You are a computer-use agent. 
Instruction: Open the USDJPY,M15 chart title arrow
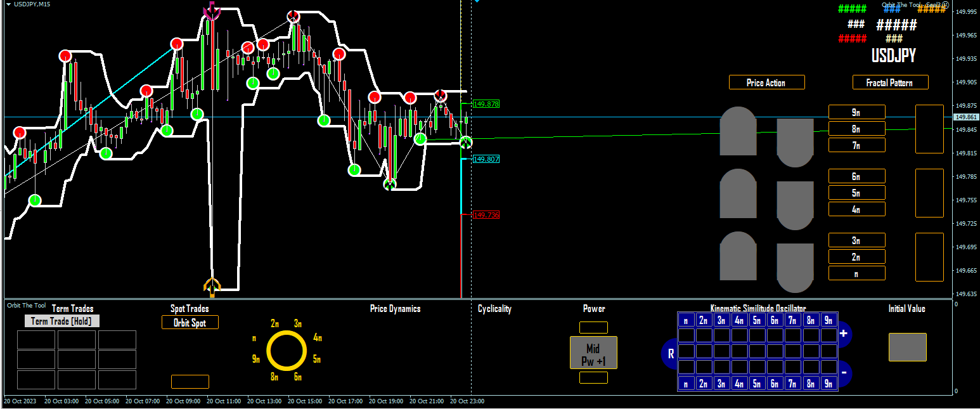8,4
